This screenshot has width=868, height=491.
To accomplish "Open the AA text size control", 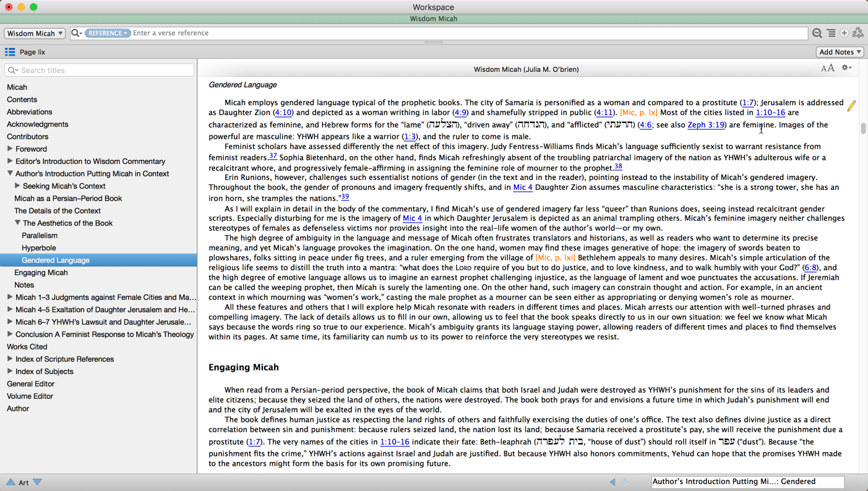I will coord(828,69).
